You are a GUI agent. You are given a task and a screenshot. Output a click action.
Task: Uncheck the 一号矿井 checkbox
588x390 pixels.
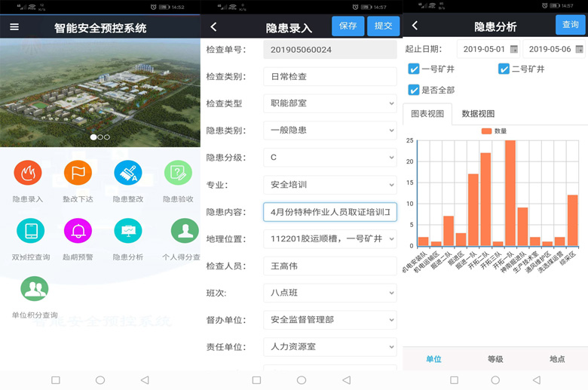[x=414, y=69]
